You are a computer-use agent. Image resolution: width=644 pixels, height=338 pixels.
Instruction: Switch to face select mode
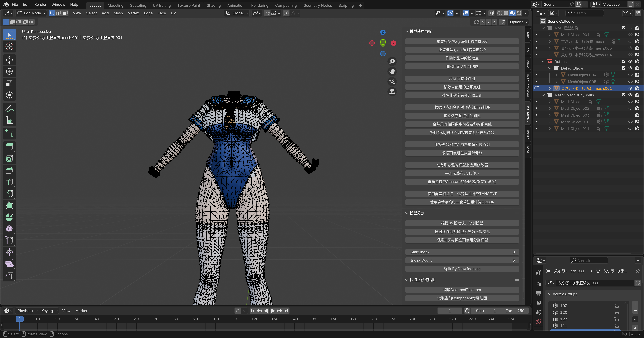coord(65,13)
